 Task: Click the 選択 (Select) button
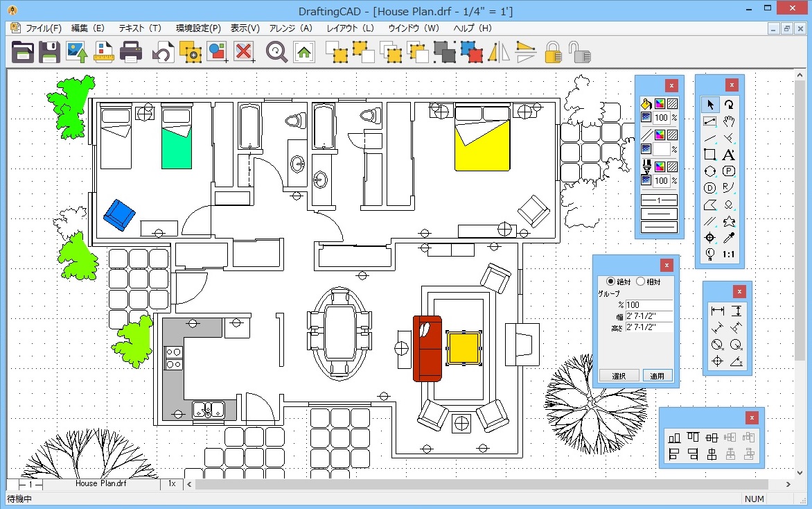coord(619,376)
